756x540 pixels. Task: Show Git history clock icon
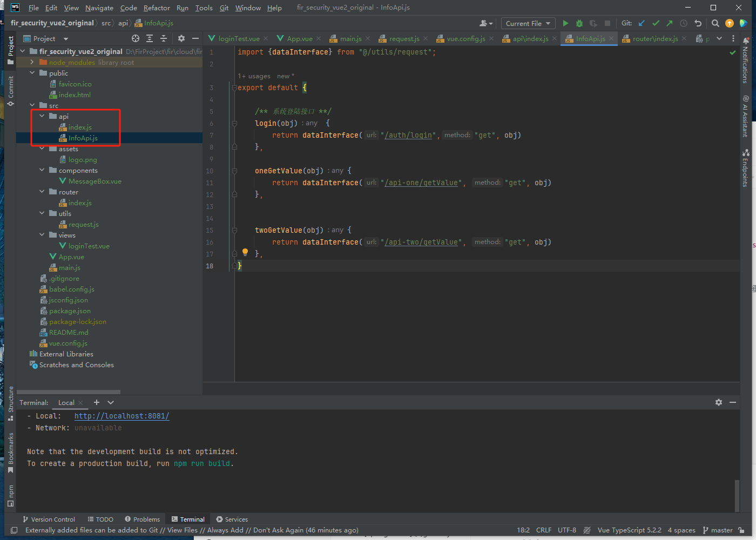pos(684,23)
